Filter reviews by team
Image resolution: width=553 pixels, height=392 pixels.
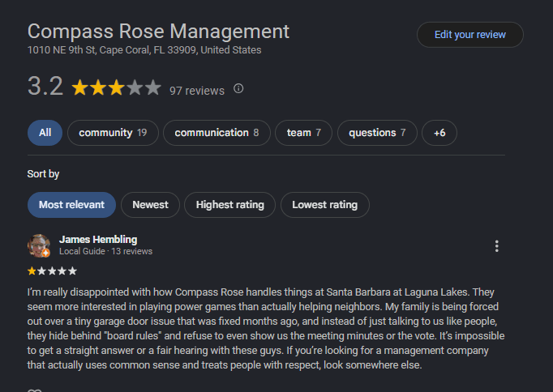pos(303,133)
